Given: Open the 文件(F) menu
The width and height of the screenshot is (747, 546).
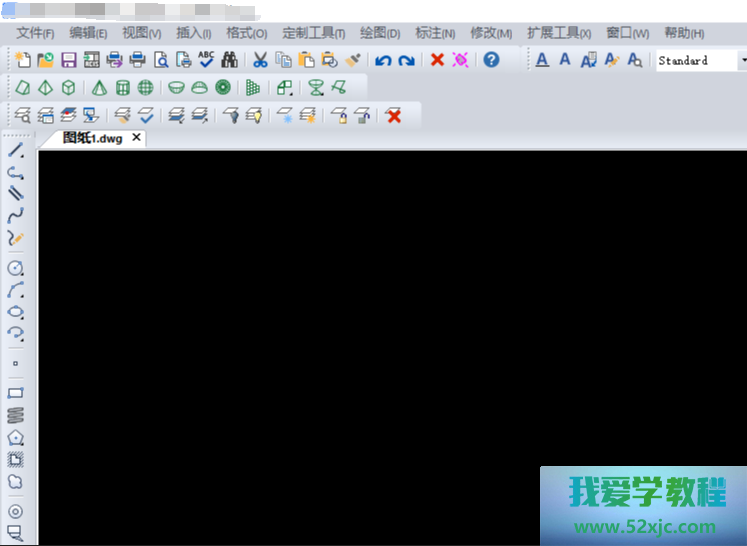Looking at the screenshot, I should pos(35,33).
